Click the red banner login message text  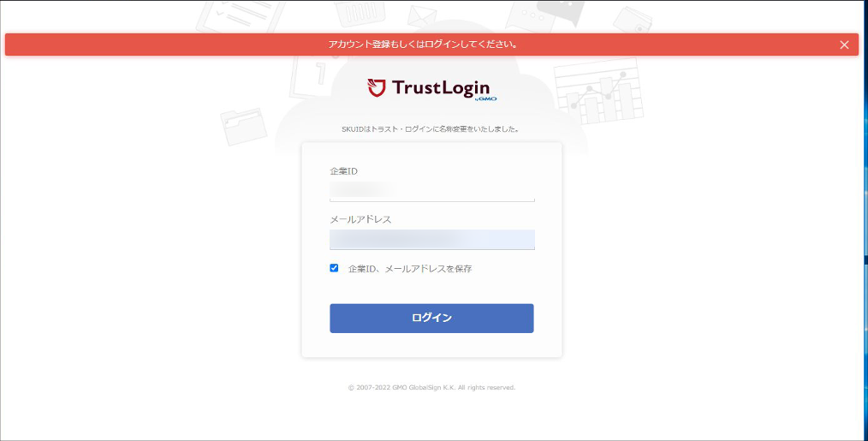424,45
